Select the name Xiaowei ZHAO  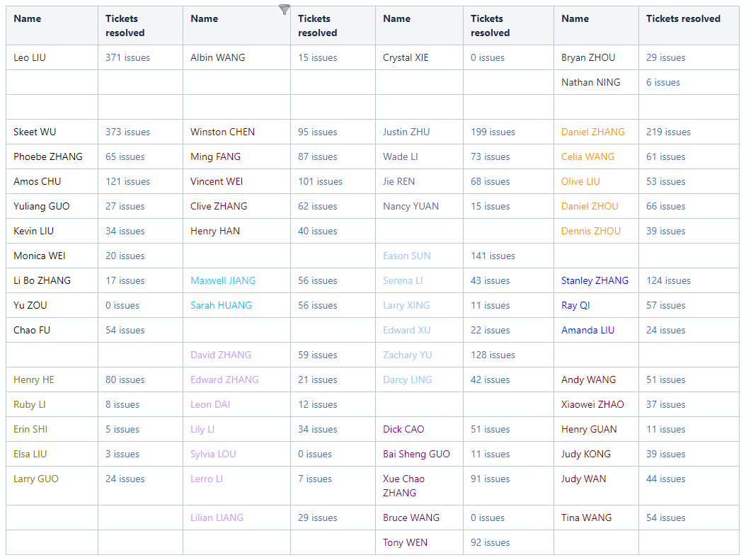pyautogui.click(x=592, y=404)
